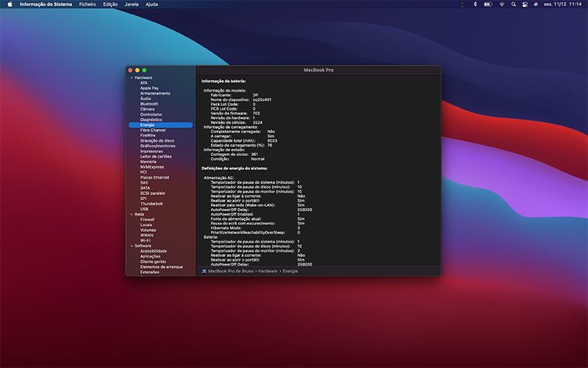
Task: Click the eject-style icon in the menu bar
Action: click(462, 4)
